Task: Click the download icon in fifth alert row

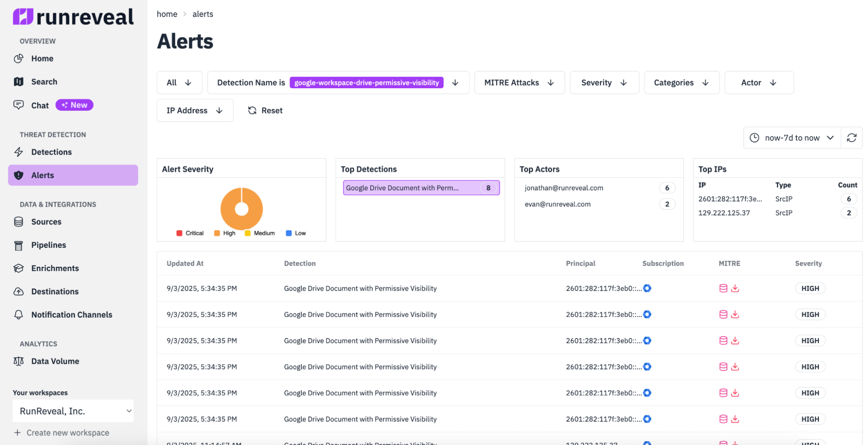Action: pyautogui.click(x=735, y=393)
